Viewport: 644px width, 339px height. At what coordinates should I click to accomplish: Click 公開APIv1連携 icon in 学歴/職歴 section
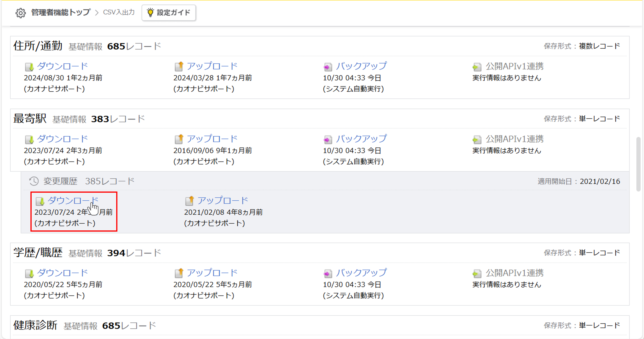pyautogui.click(x=477, y=273)
